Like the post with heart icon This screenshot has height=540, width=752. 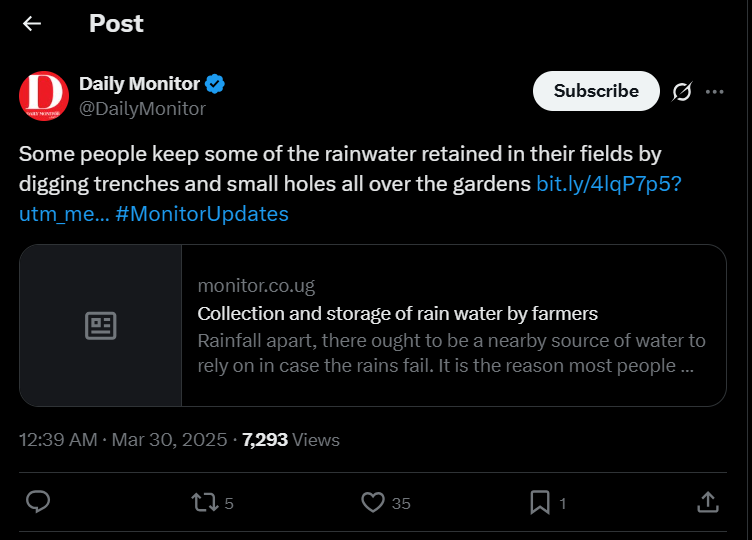point(373,502)
